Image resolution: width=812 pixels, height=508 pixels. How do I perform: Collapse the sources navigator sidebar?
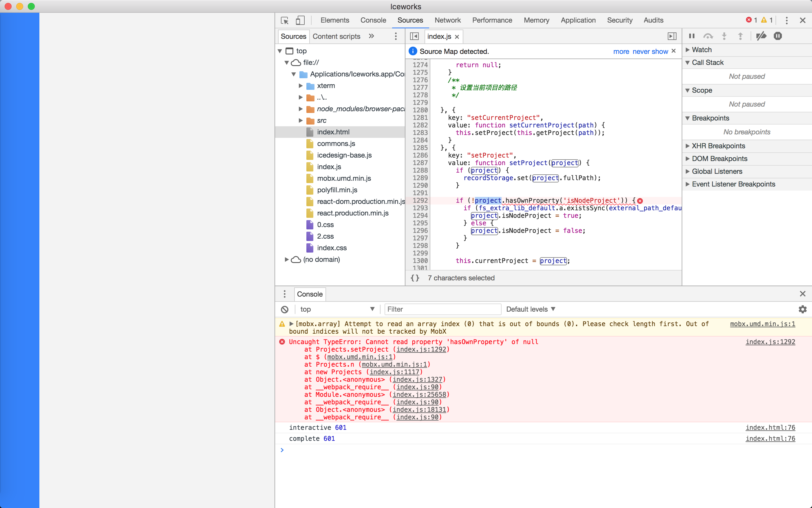[414, 36]
